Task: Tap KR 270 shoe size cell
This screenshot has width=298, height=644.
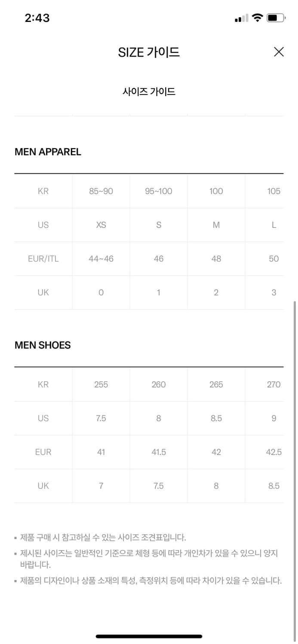Action: (x=273, y=384)
